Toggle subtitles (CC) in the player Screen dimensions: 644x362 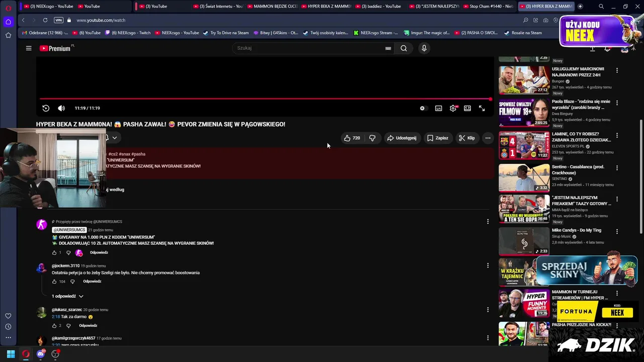tap(439, 108)
